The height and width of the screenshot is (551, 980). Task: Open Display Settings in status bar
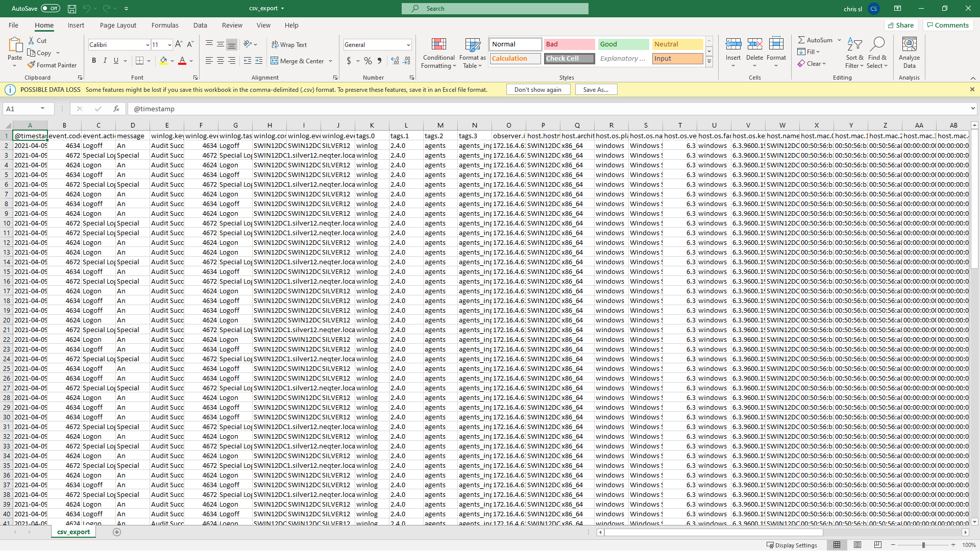pos(792,545)
